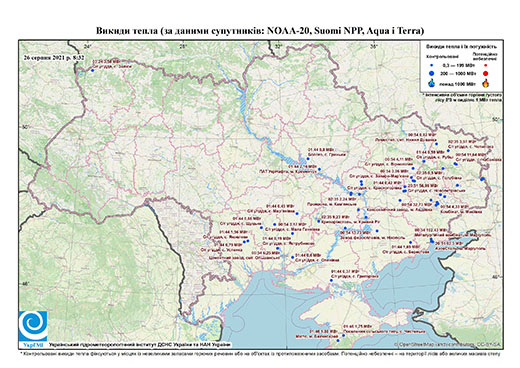Click the blue heat marker in northwest Ukraine
This screenshot has height=368, width=520.
92,70
